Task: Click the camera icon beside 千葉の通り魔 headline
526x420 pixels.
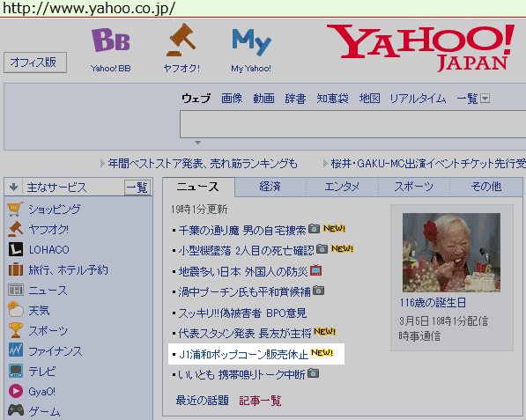Action: point(314,228)
